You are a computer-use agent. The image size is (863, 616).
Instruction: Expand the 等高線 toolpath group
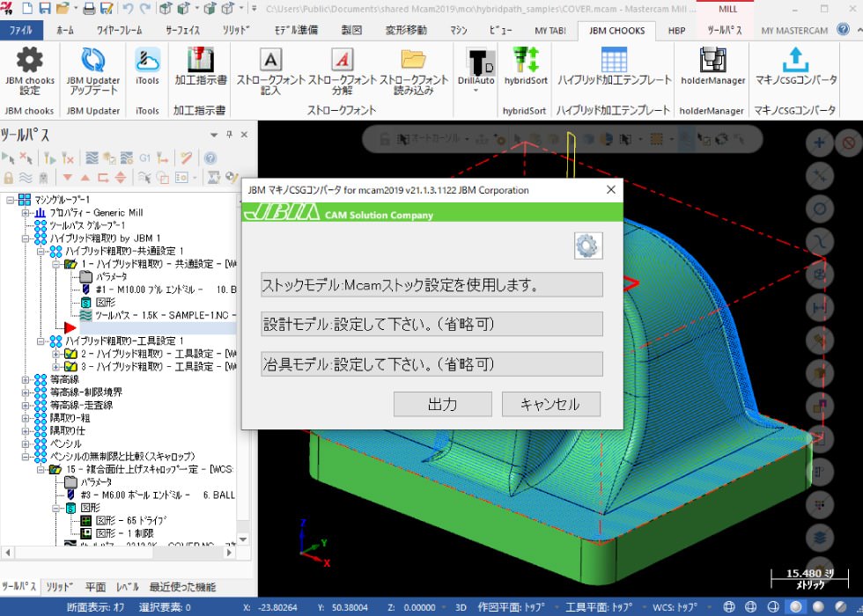coord(27,379)
